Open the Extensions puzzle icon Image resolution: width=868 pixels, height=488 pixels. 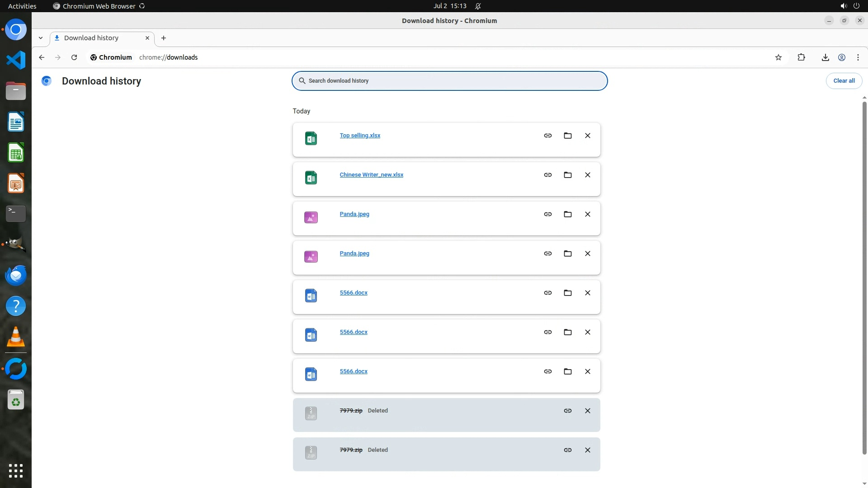801,57
